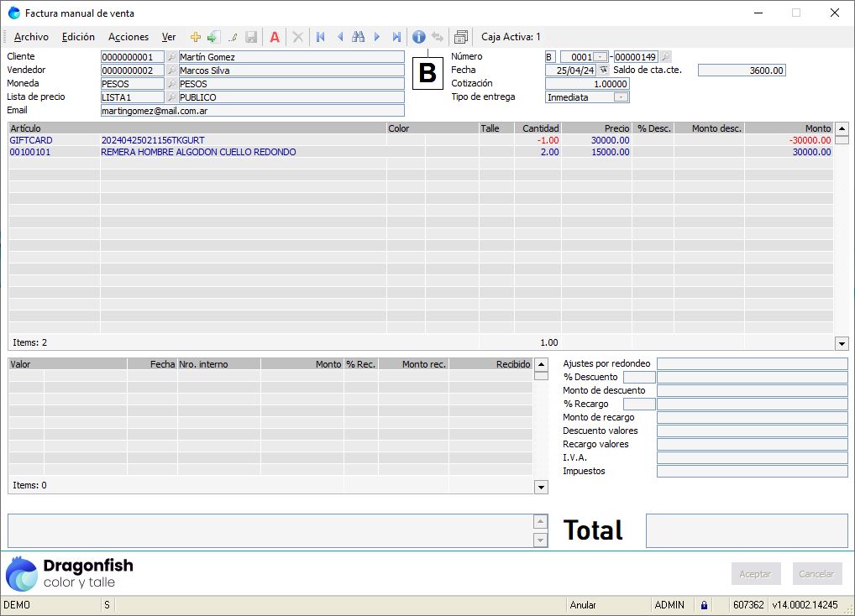Go to the next record arrow icon
Screen dimensions: 855x616
[x=377, y=37]
